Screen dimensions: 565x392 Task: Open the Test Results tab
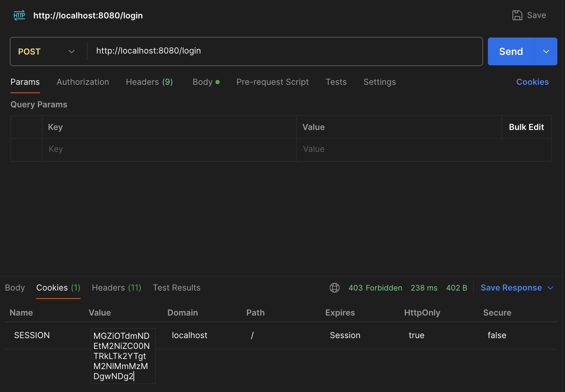tap(177, 288)
